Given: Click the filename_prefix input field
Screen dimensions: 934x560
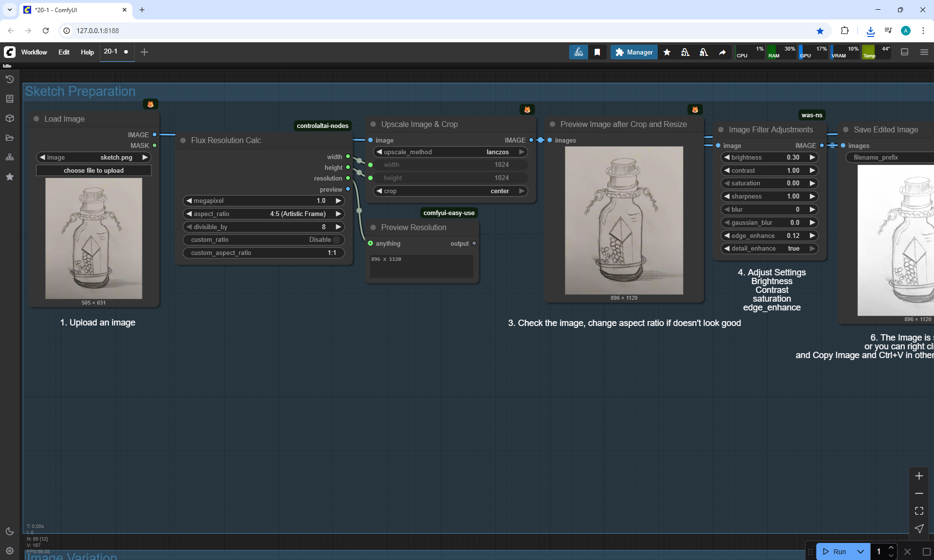Looking at the screenshot, I should (890, 158).
